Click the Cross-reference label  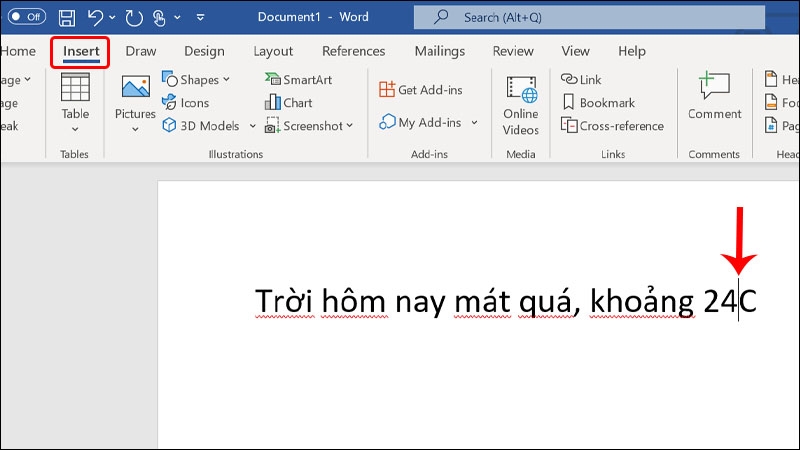[x=621, y=126]
